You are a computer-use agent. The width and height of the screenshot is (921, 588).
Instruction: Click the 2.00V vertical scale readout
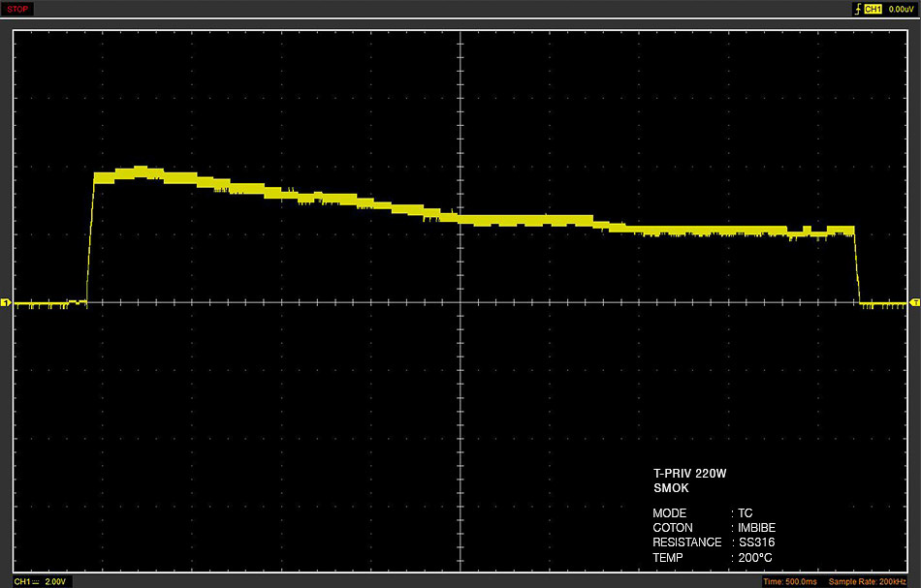pyautogui.click(x=55, y=581)
